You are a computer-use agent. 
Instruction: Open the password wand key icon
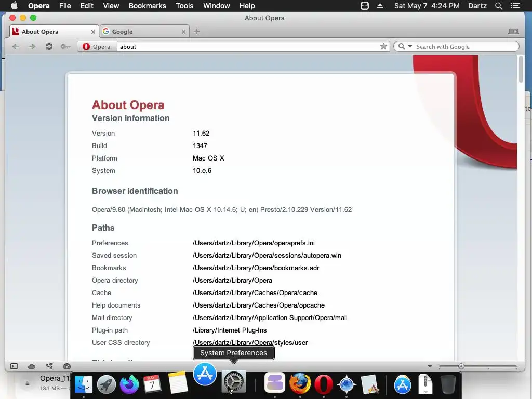(65, 46)
